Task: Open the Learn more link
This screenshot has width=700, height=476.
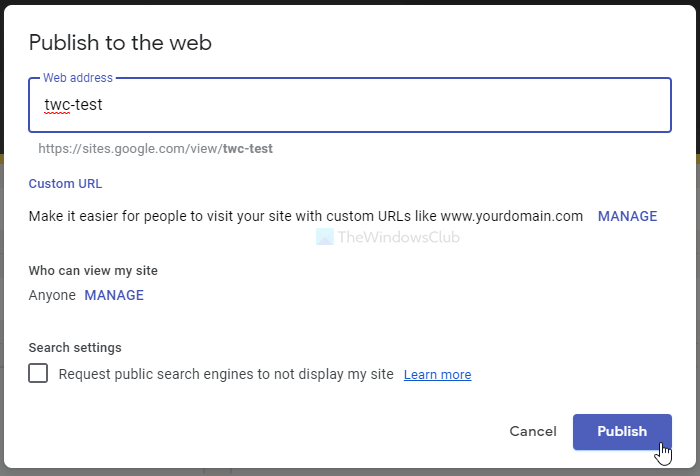Action: [x=437, y=375]
